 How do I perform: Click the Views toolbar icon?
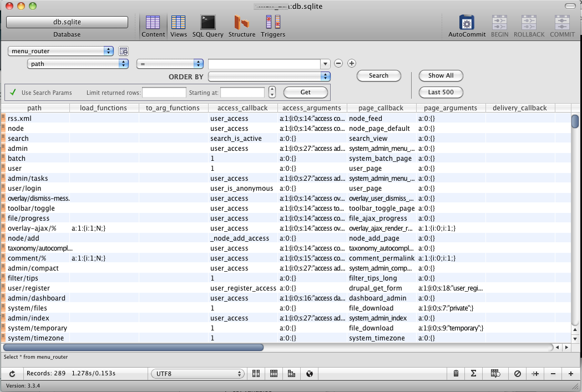coord(179,26)
